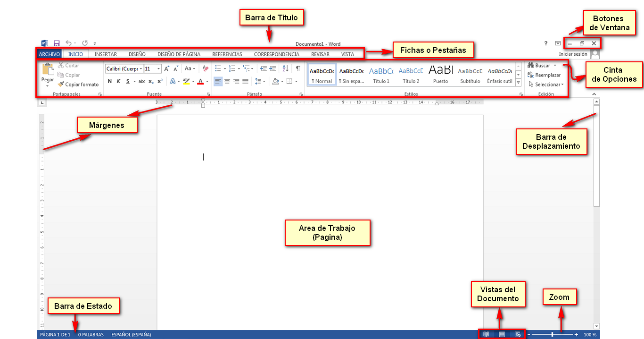Decrease paragraph indent

(264, 68)
